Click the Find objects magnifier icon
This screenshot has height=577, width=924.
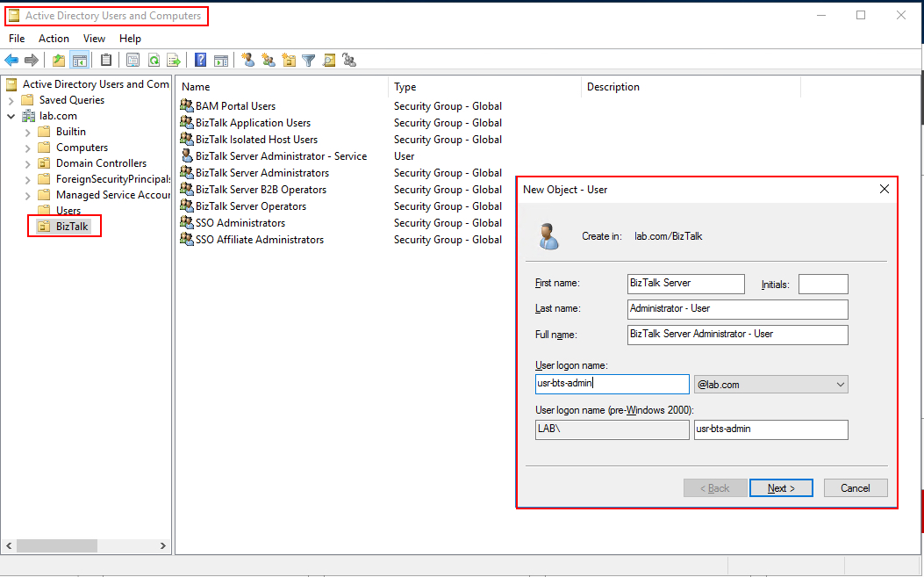click(329, 61)
